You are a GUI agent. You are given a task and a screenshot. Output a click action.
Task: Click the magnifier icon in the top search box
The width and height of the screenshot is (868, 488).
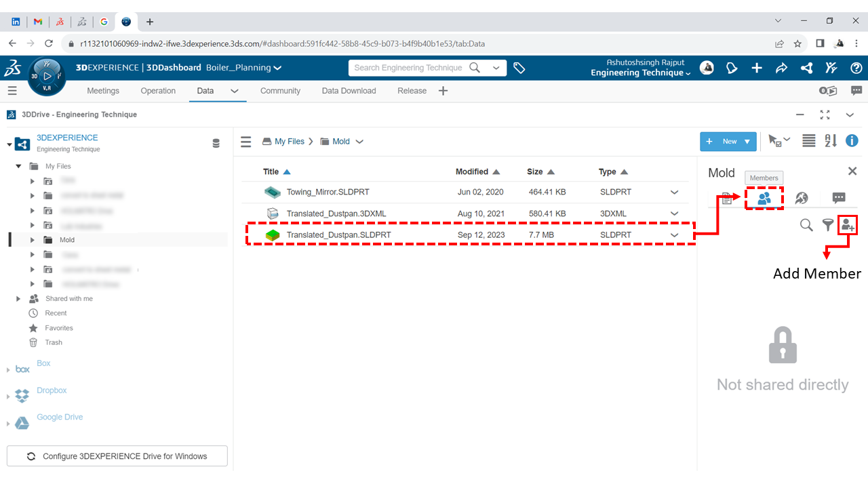(475, 68)
